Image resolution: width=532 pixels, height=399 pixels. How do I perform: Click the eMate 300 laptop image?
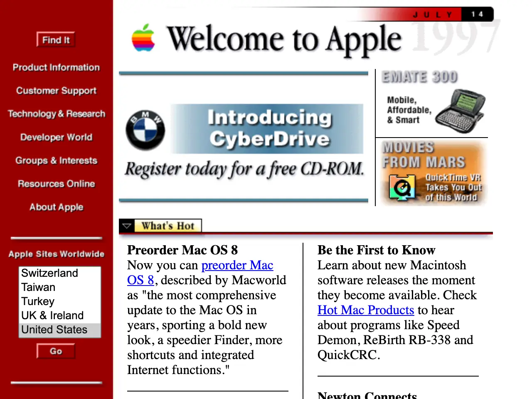(461, 111)
